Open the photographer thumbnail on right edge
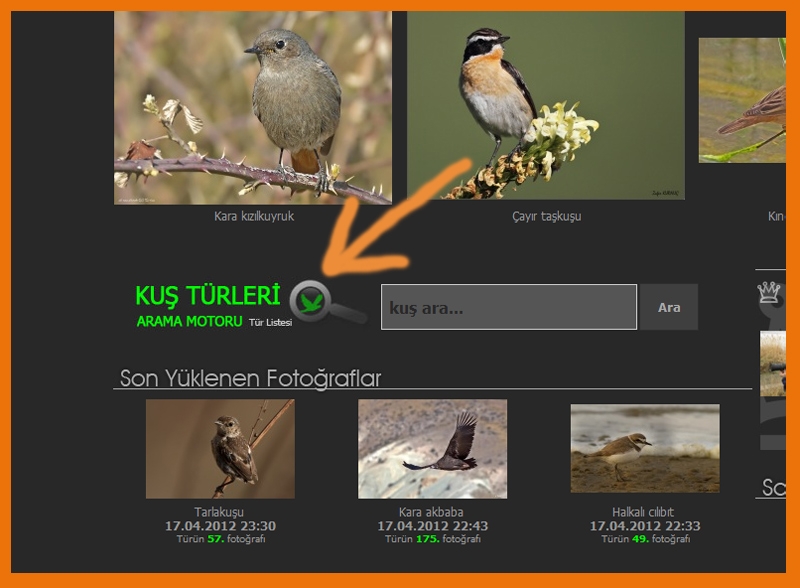This screenshot has height=588, width=800. [x=772, y=363]
